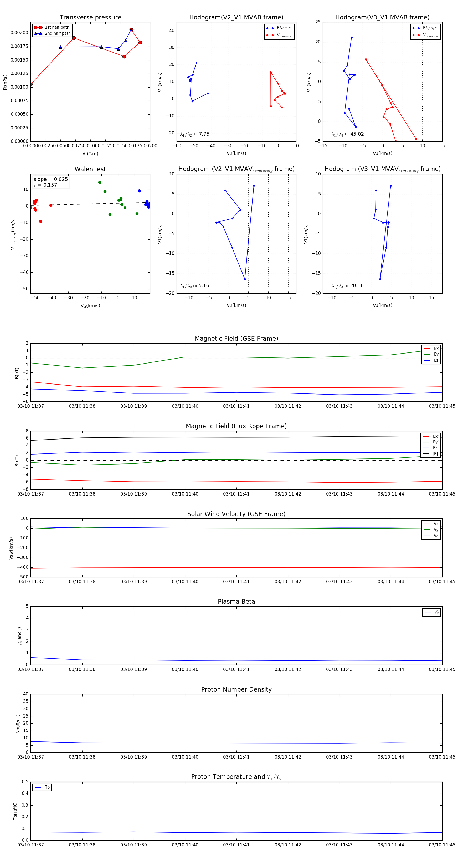Click the 40 tick label in Proton Number Density plot
473x868 pixels.
(x=25, y=694)
